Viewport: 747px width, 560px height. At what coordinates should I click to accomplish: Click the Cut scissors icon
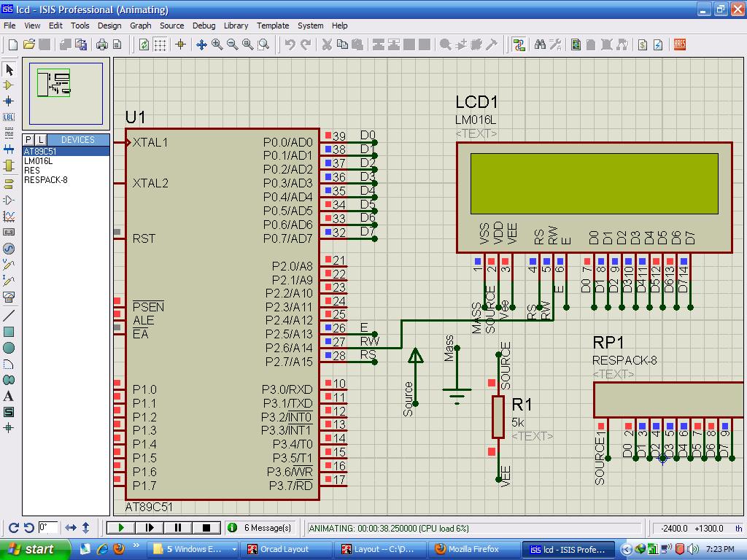327,44
